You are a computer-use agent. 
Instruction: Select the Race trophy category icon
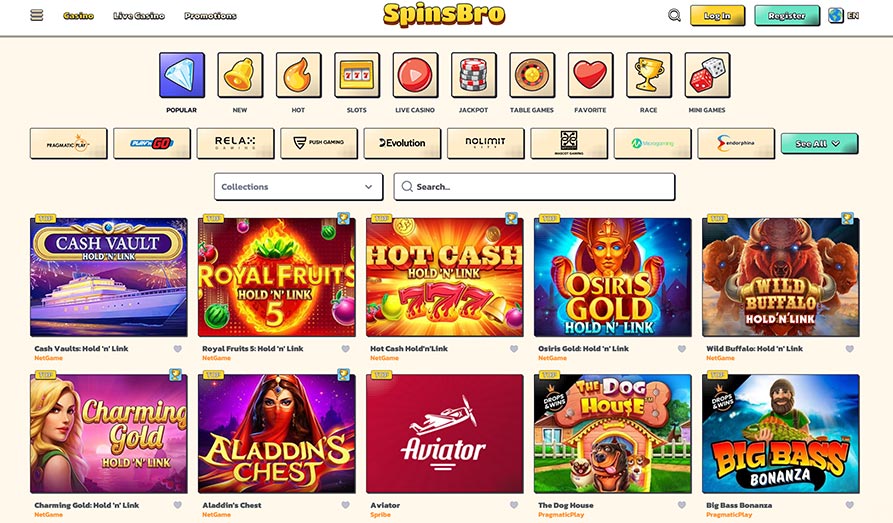[x=649, y=75]
